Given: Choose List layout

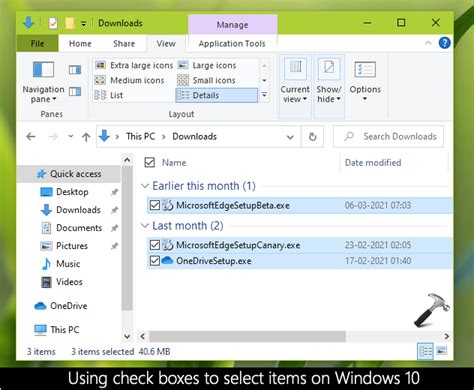Looking at the screenshot, I should coord(109,95).
